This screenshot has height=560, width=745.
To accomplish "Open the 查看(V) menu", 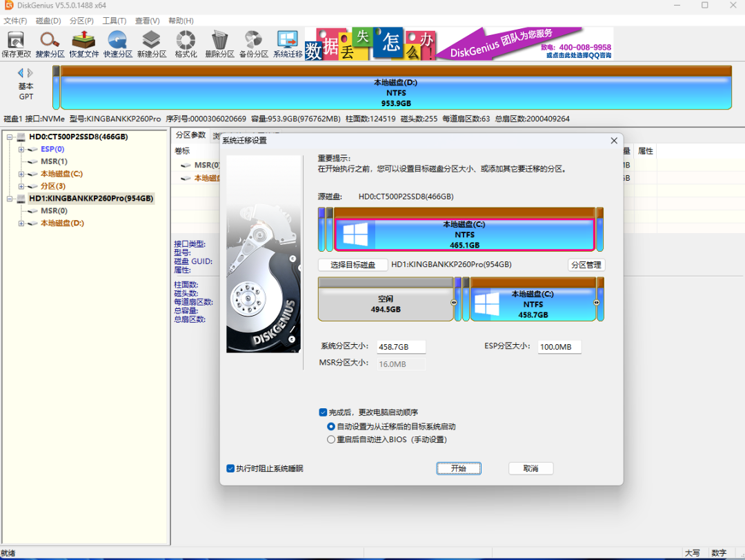I will point(148,21).
